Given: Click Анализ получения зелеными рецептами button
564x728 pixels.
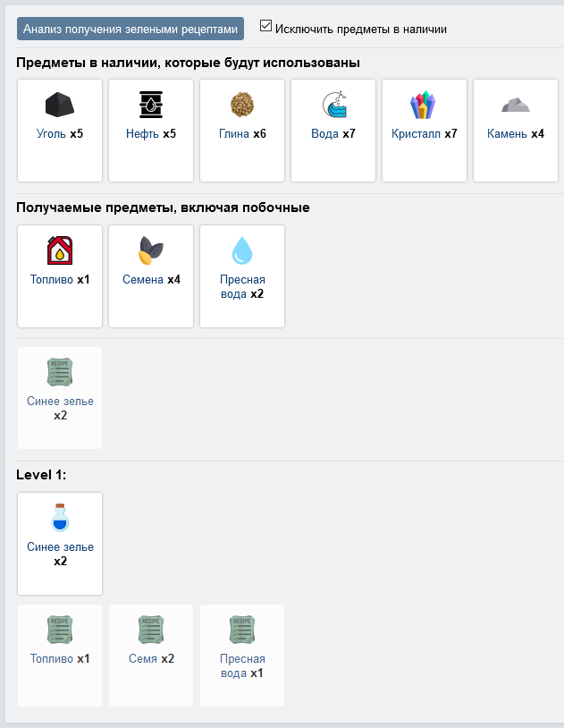Looking at the screenshot, I should tap(130, 29).
